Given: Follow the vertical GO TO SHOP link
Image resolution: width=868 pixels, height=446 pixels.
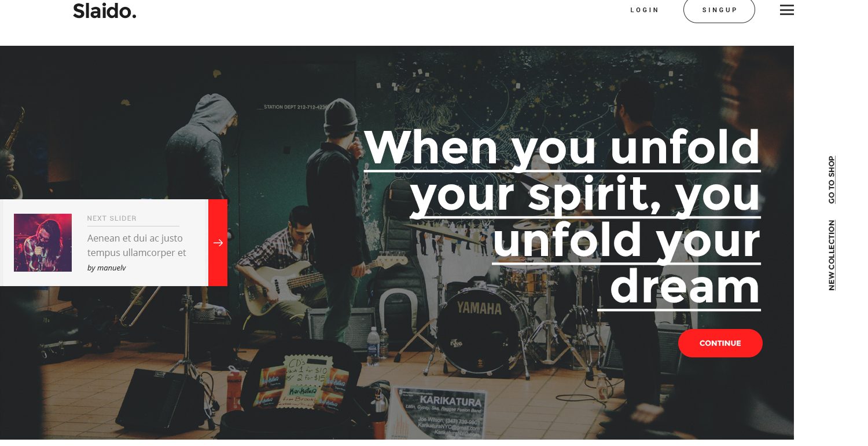Looking at the screenshot, I should click(832, 180).
